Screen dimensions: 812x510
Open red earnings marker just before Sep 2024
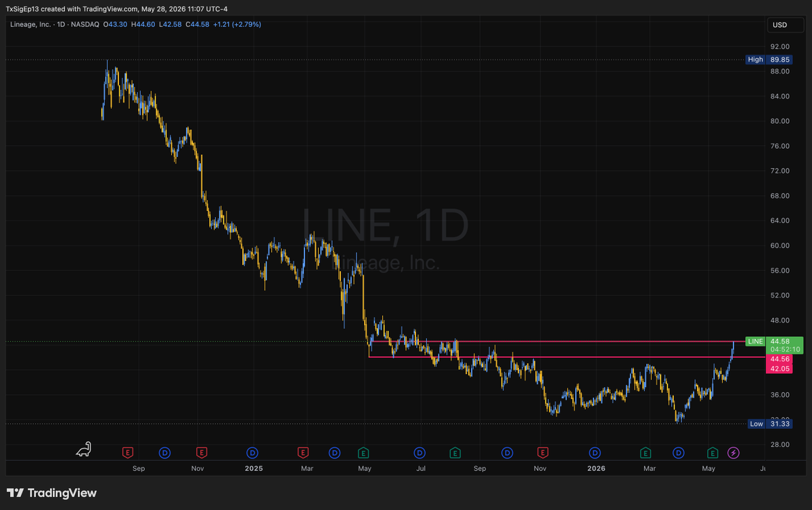click(x=127, y=452)
